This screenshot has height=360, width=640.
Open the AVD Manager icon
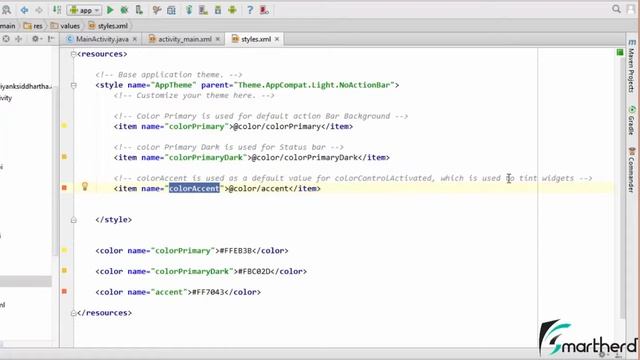point(203,10)
